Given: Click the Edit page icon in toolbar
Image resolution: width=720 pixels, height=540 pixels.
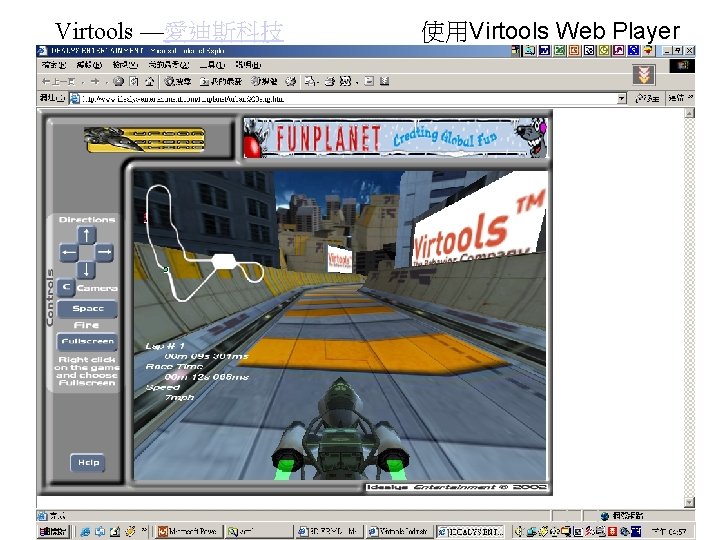Looking at the screenshot, I should coord(345,82).
